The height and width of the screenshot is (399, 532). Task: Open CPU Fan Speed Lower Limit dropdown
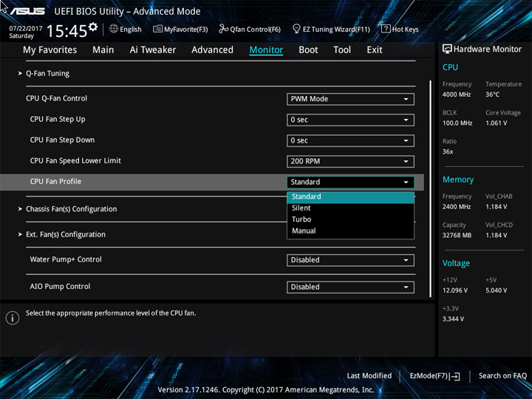[x=350, y=161]
